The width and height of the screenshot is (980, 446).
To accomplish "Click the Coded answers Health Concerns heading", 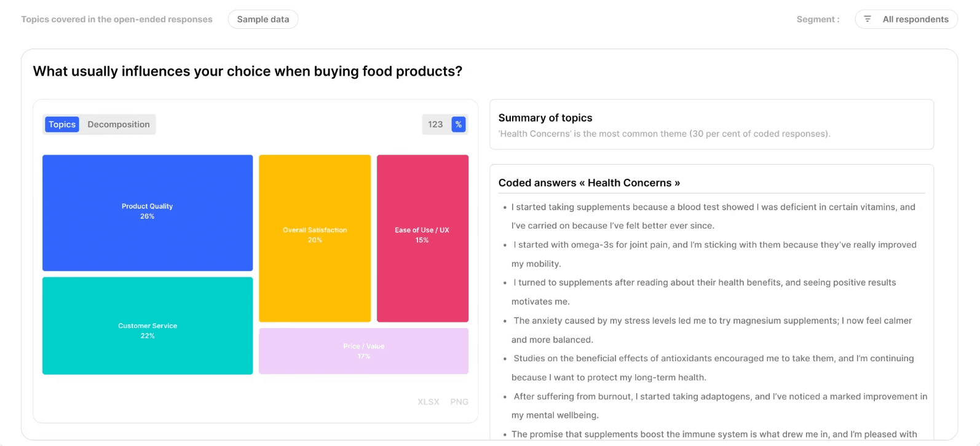I will (589, 183).
